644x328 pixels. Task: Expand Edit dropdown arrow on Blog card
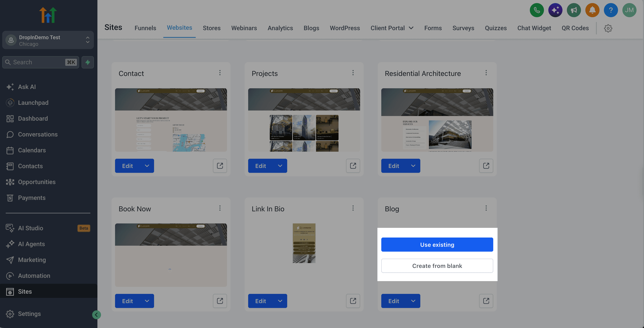(x=413, y=301)
